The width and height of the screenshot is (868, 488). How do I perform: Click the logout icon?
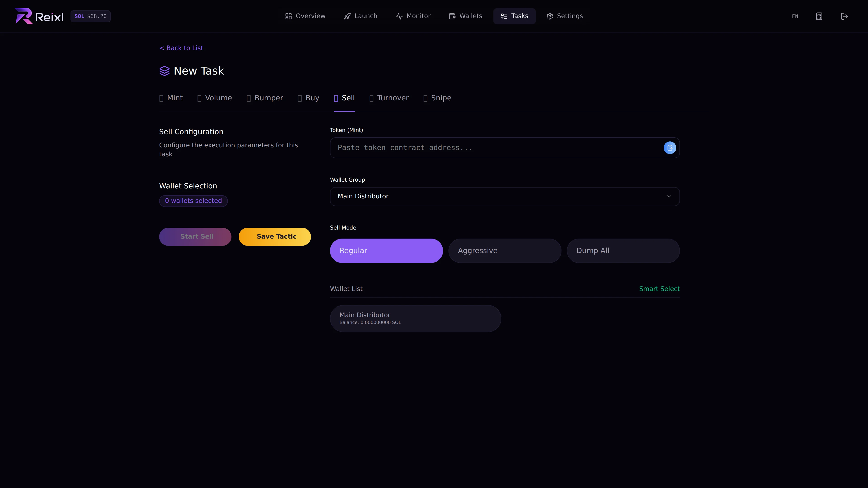click(844, 16)
